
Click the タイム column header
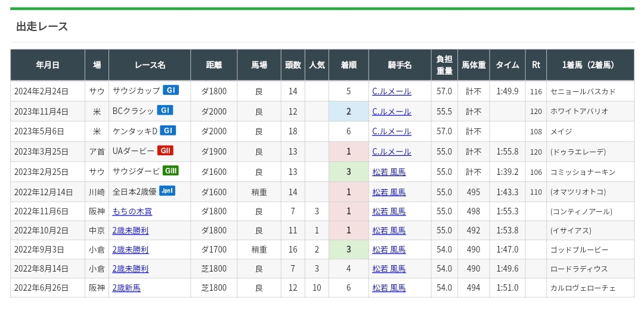tap(507, 65)
